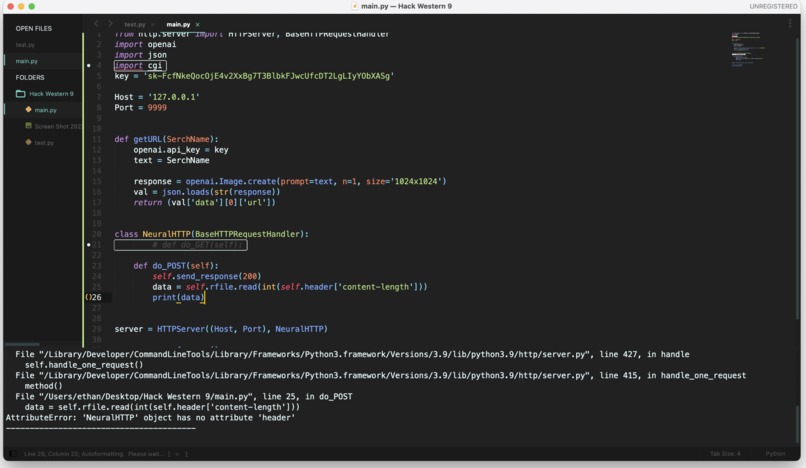Viewport: 806px width, 468px height.
Task: Close the main.py tab
Action: [x=197, y=24]
